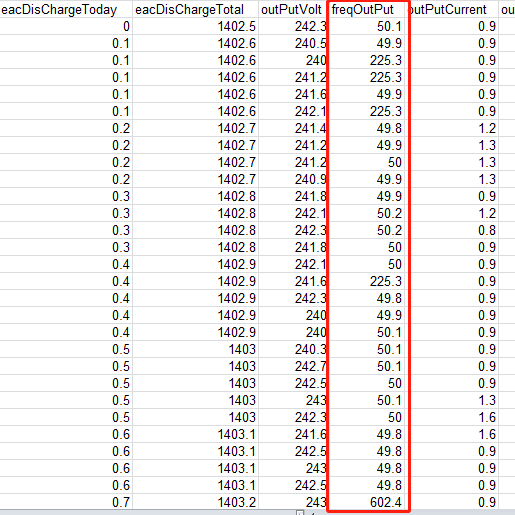Image resolution: width=515 pixels, height=515 pixels.
Task: Select the cell showing 240.5
Action: click(x=292, y=43)
